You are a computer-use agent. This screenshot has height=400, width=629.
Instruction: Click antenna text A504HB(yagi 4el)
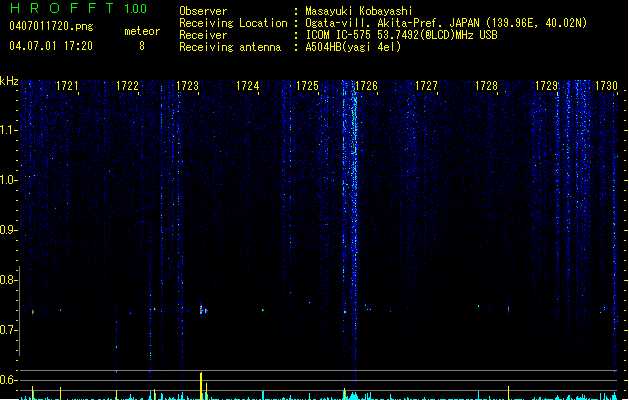point(353,47)
